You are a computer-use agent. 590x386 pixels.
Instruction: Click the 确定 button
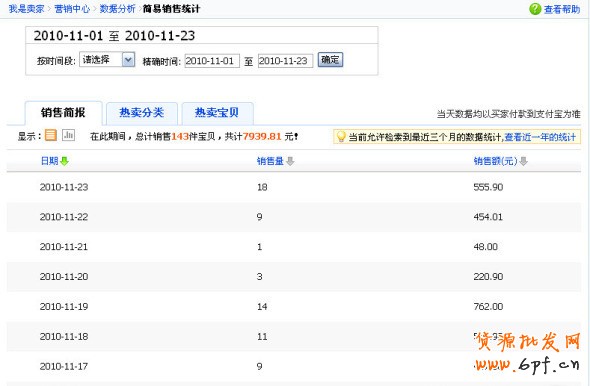pos(330,59)
